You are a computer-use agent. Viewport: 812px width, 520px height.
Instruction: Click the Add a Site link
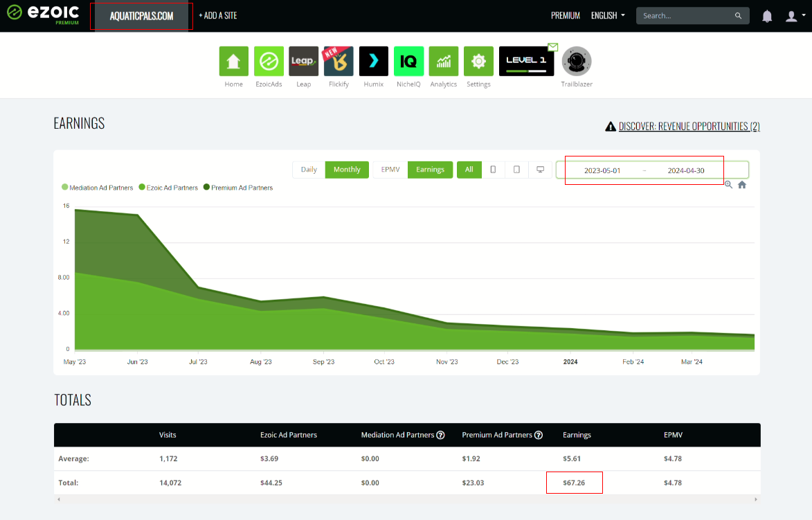[x=218, y=15]
